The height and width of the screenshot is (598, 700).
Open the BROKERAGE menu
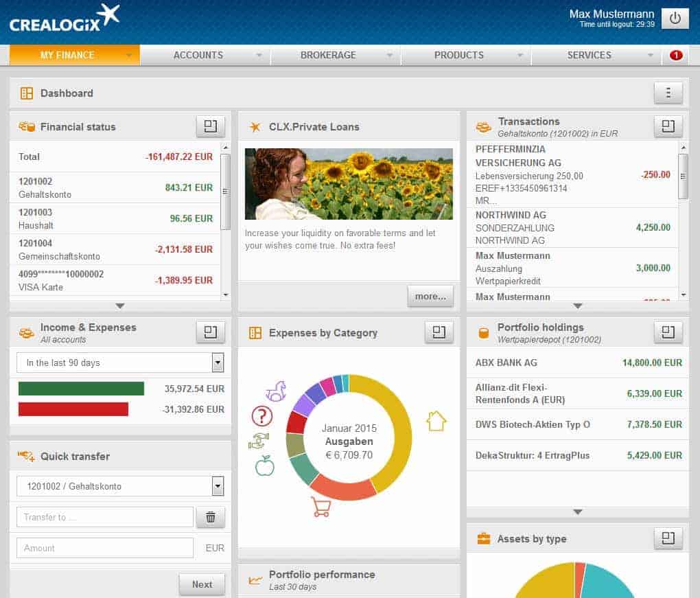336,55
